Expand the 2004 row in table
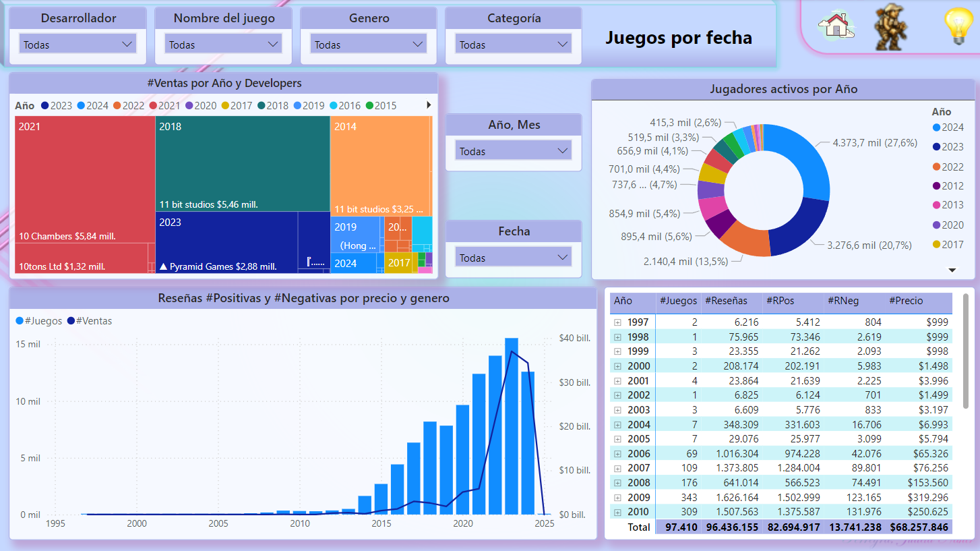Image resolution: width=980 pixels, height=551 pixels. [x=617, y=424]
